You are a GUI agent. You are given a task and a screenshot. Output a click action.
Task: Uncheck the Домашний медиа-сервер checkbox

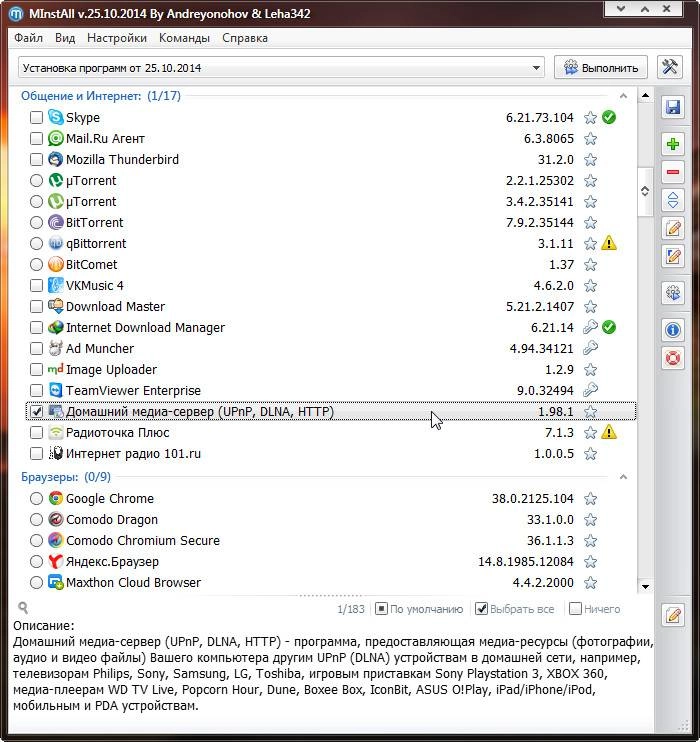tap(36, 411)
